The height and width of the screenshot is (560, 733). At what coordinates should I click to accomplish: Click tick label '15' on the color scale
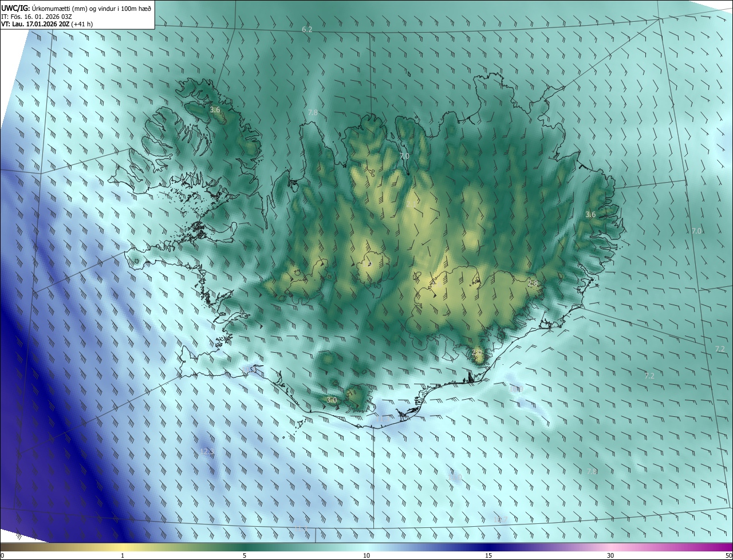point(488,556)
